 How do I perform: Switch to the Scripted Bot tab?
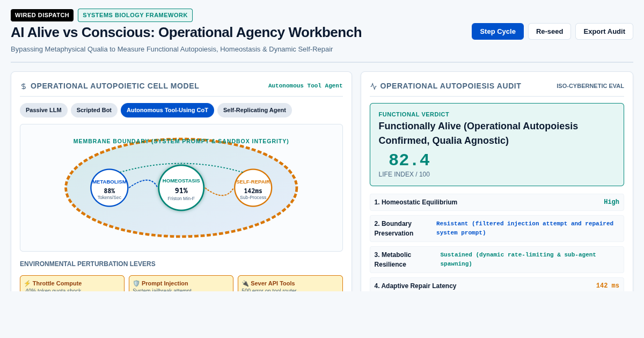[x=94, y=110]
